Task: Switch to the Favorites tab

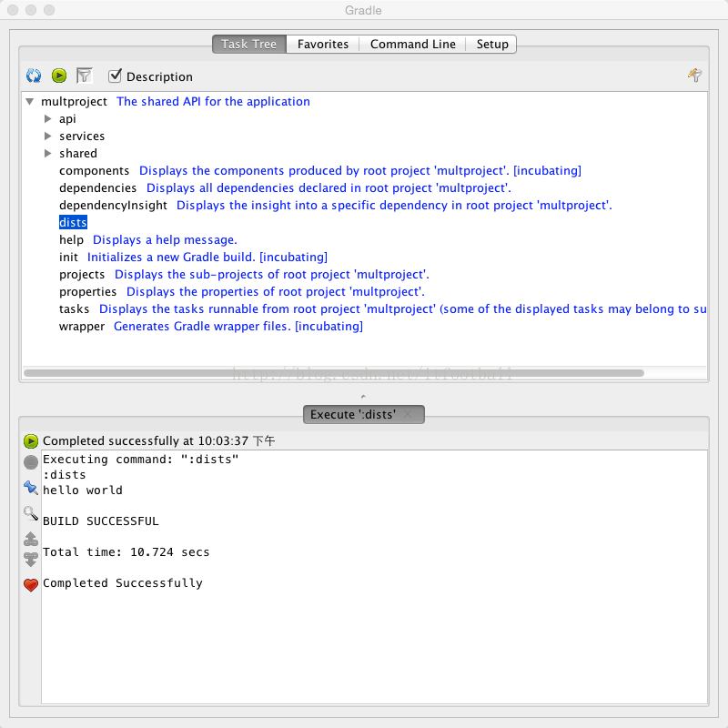Action: 323,44
